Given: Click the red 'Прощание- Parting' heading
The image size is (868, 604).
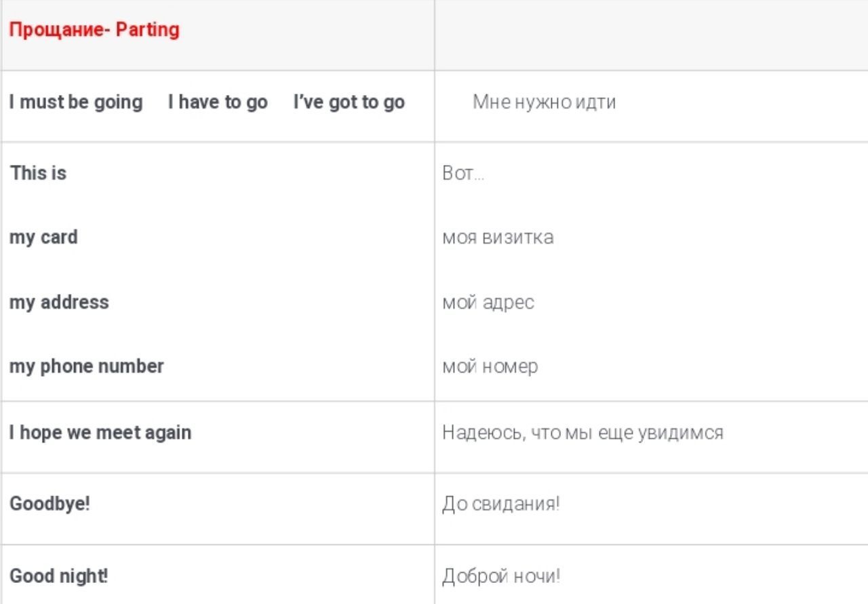Looking at the screenshot, I should coord(94,31).
